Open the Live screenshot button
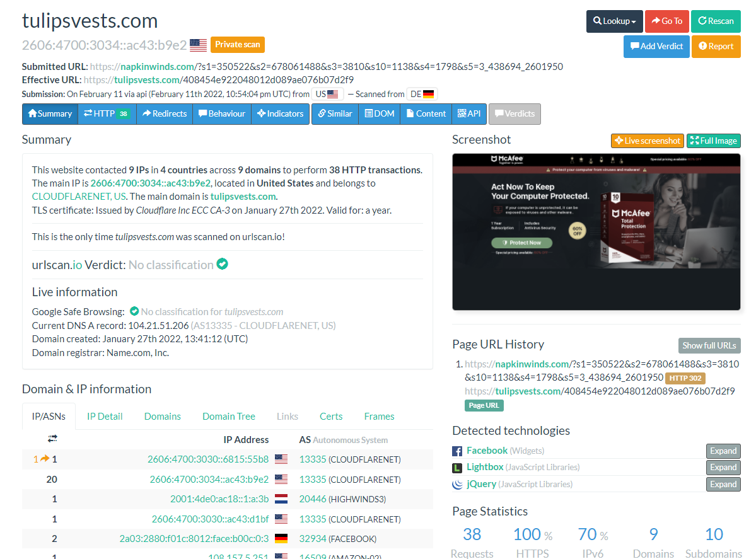The height and width of the screenshot is (559, 756). click(647, 141)
